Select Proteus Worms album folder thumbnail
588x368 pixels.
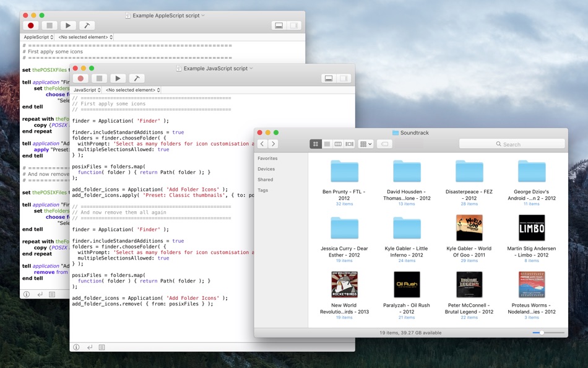532,284
